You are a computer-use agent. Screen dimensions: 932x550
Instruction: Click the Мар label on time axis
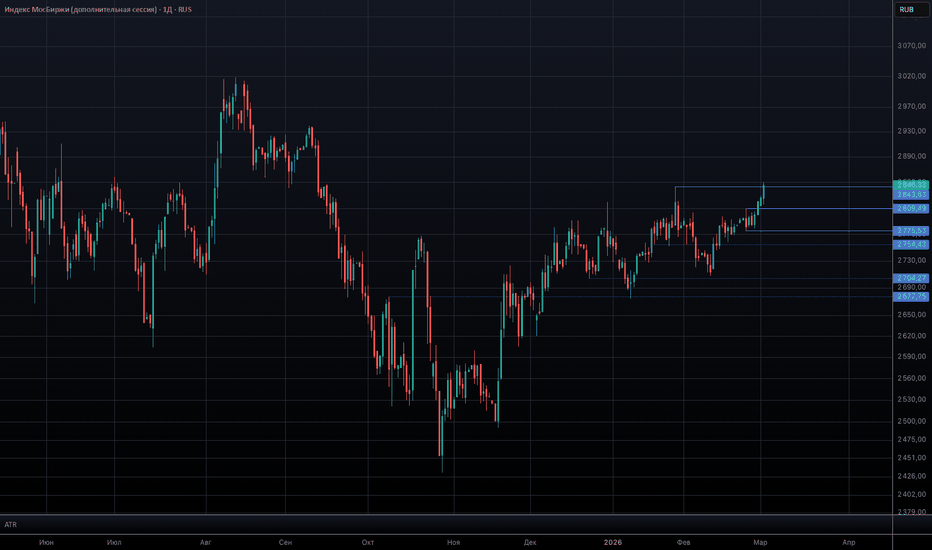(x=760, y=542)
